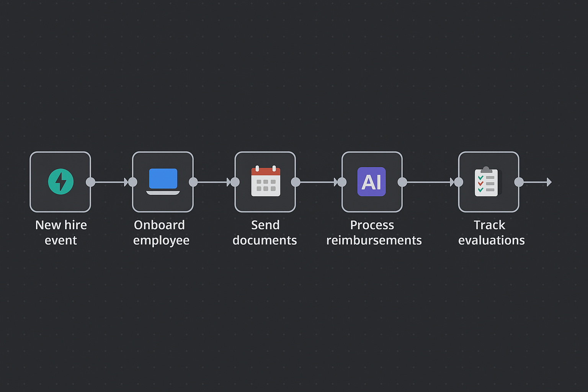Click input port of Process reimbursements node
Image resolution: width=588 pixels, height=392 pixels.
[342, 182]
